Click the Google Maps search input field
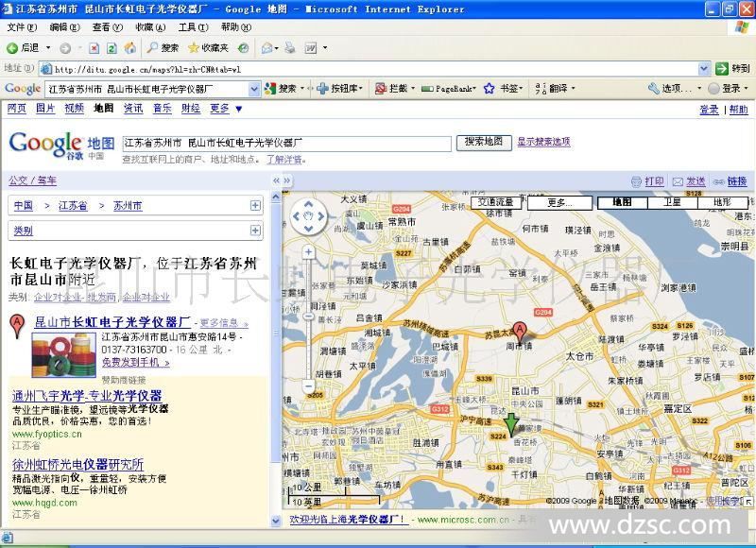Screen dimensions: 756x548 [287, 143]
